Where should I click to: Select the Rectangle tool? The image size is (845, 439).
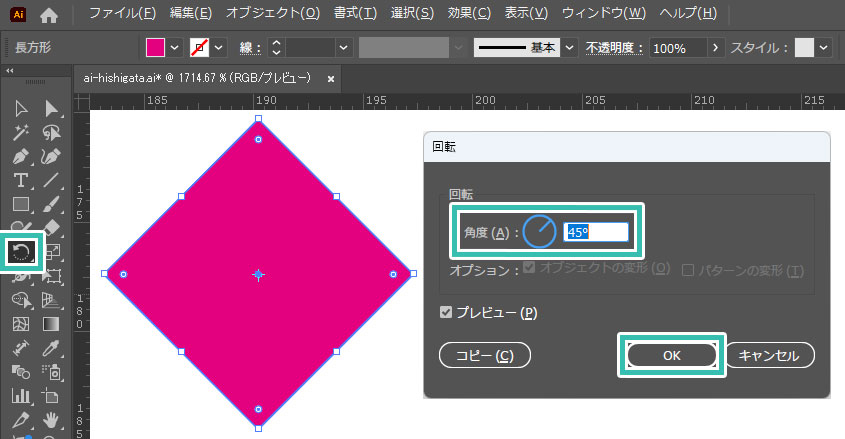(20, 204)
